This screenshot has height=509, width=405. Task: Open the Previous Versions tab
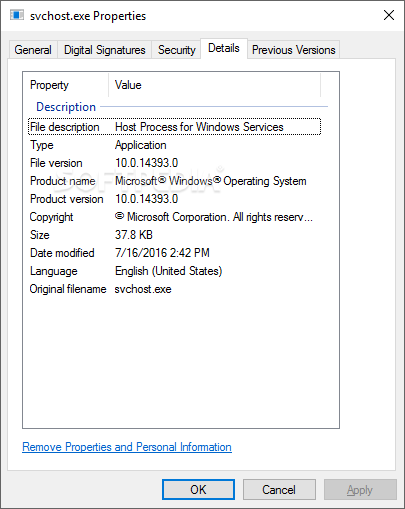coord(293,50)
